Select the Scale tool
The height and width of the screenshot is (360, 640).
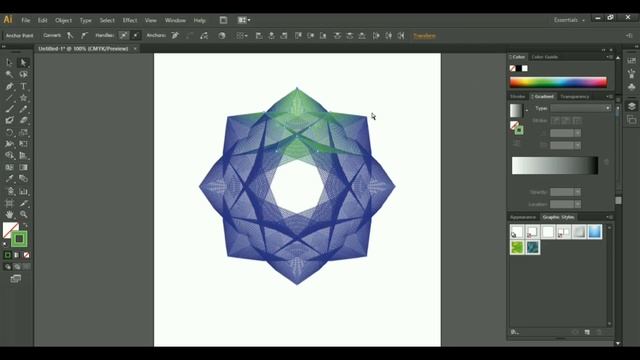(x=23, y=132)
